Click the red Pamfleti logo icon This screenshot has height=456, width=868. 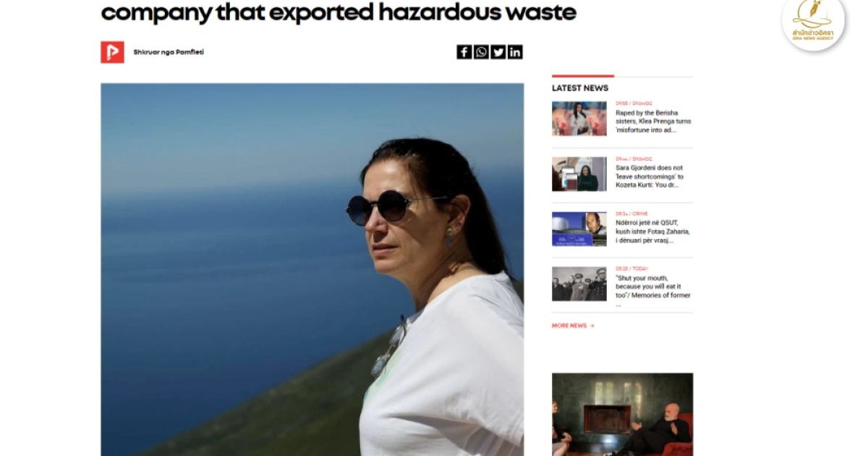(x=112, y=52)
